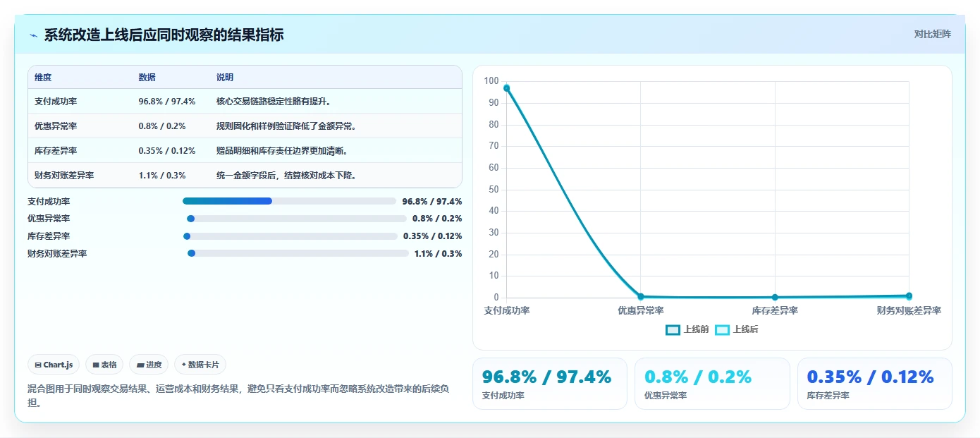Click the 0.35% / 0.12% progress value
The width and height of the screenshot is (980, 438).
click(432, 236)
